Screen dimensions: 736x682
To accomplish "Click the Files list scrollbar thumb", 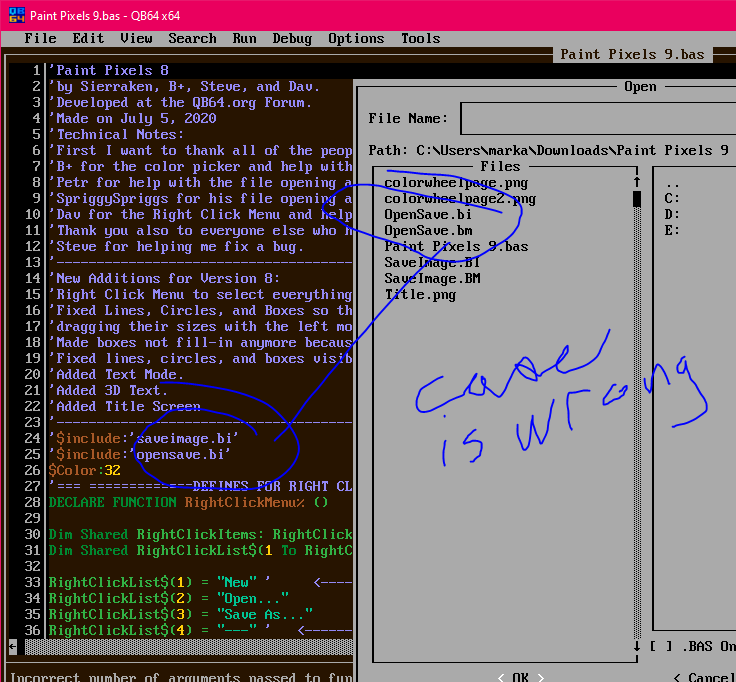I will pyautogui.click(x=636, y=198).
